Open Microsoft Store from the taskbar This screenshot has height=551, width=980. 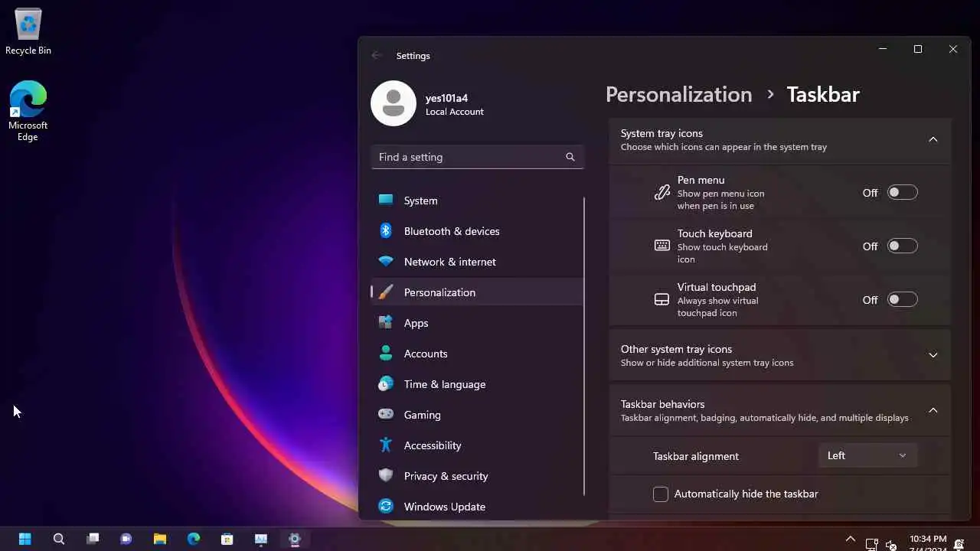tap(227, 539)
